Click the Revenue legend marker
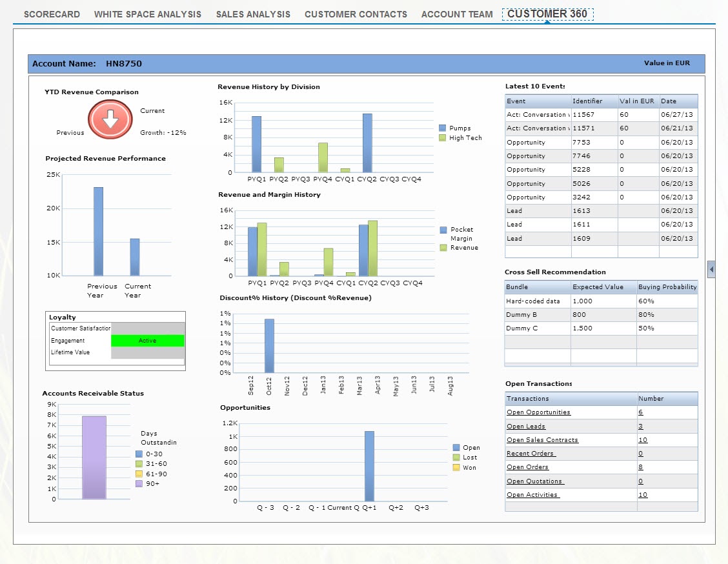728x564 pixels. click(x=443, y=247)
